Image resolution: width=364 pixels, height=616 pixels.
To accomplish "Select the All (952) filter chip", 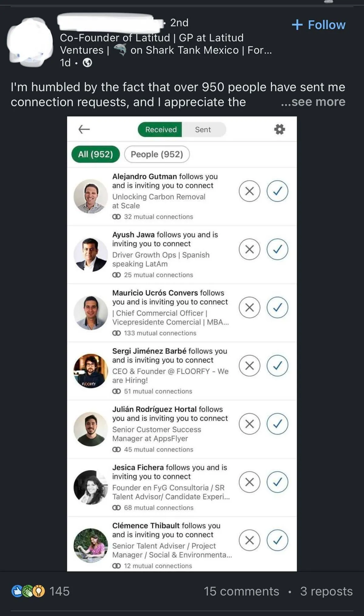I will click(96, 154).
